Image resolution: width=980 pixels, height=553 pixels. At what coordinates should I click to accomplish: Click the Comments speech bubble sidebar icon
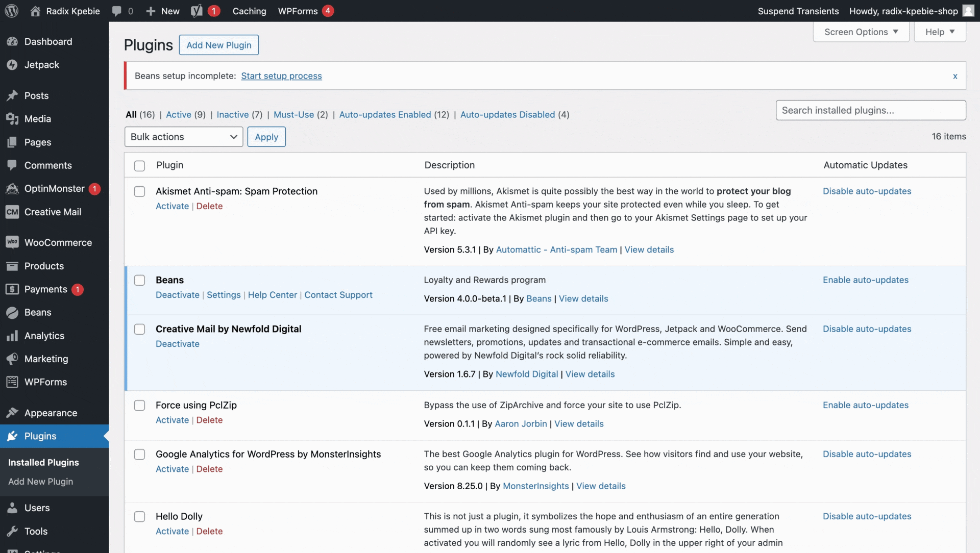point(12,165)
